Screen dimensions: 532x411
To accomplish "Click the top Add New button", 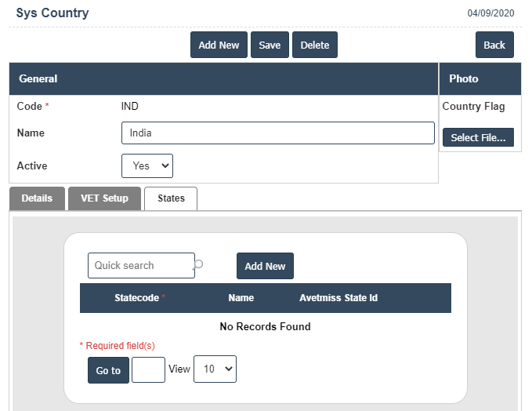I will 219,45.
